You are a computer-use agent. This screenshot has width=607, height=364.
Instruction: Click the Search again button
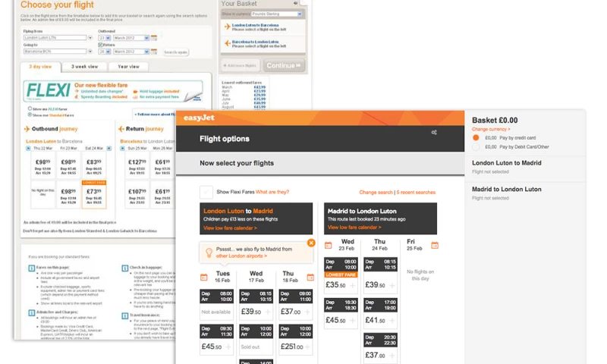coord(176,52)
